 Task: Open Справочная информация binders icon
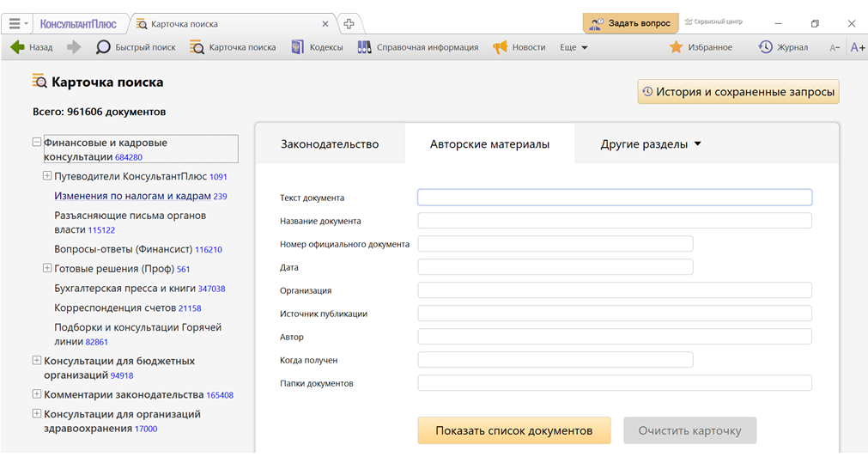point(364,47)
